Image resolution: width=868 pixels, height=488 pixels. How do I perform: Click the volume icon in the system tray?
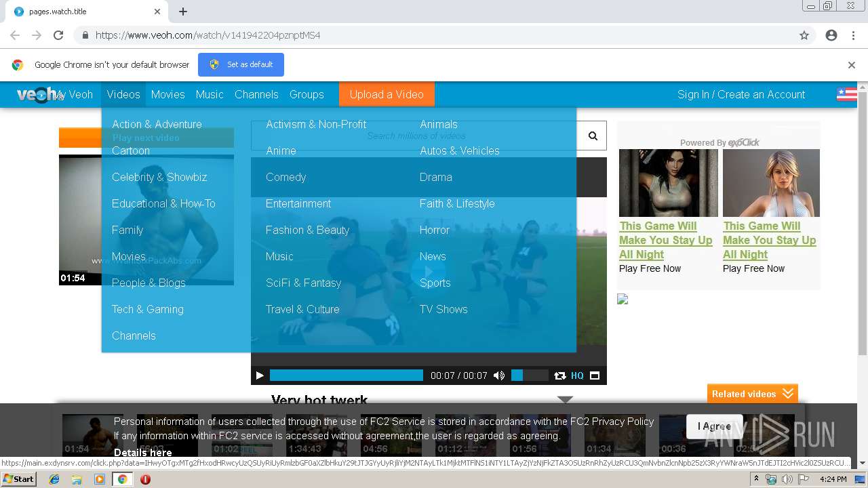[x=787, y=479]
